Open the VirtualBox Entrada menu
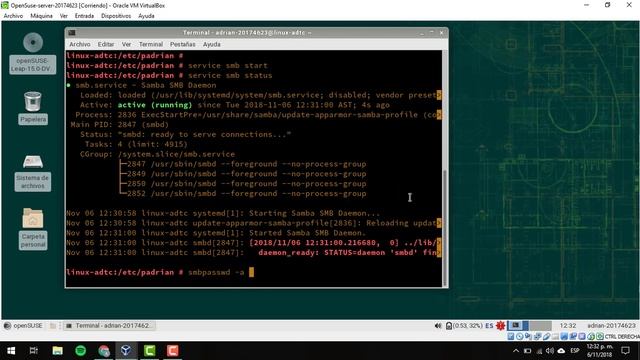Image resolution: width=640 pixels, height=360 pixels. [84, 16]
